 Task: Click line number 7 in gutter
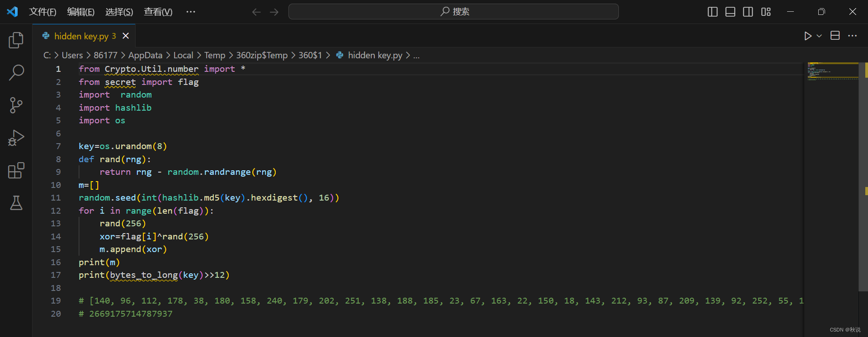pos(58,146)
